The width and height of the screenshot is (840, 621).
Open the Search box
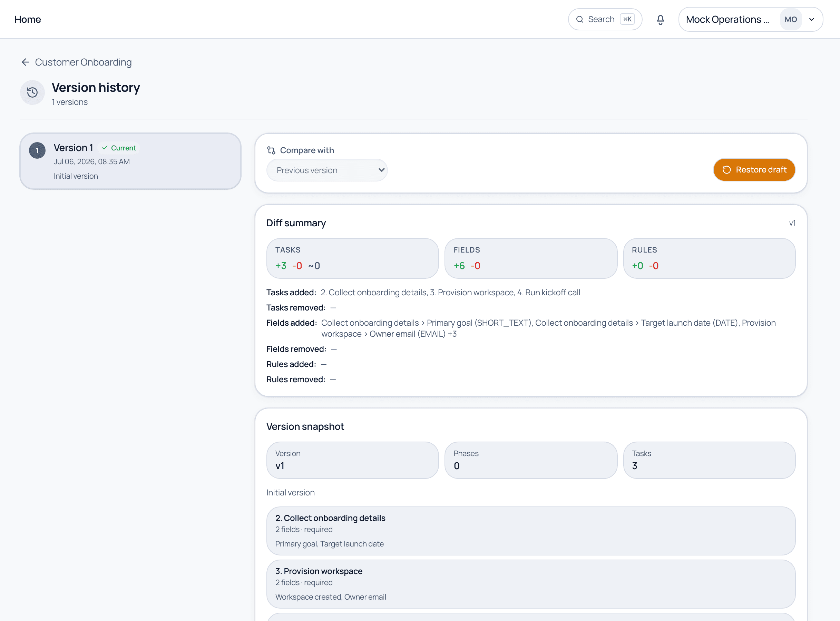[x=605, y=20]
